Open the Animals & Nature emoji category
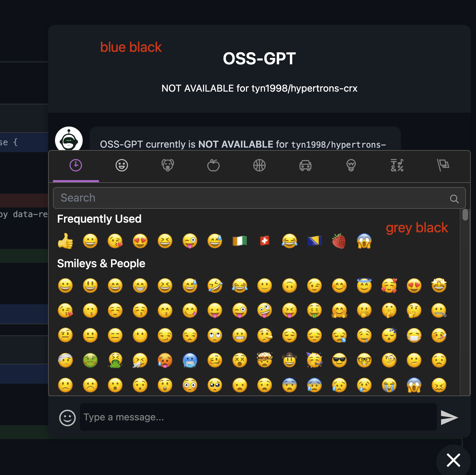 pyautogui.click(x=167, y=166)
